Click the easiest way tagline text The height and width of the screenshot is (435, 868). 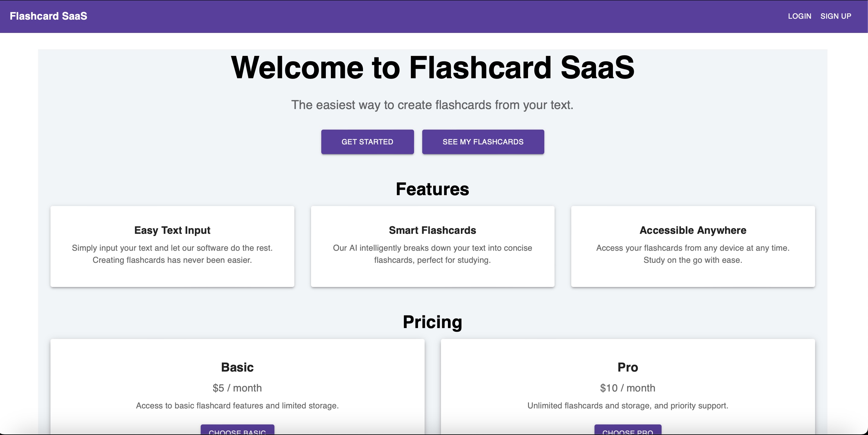[x=432, y=105]
